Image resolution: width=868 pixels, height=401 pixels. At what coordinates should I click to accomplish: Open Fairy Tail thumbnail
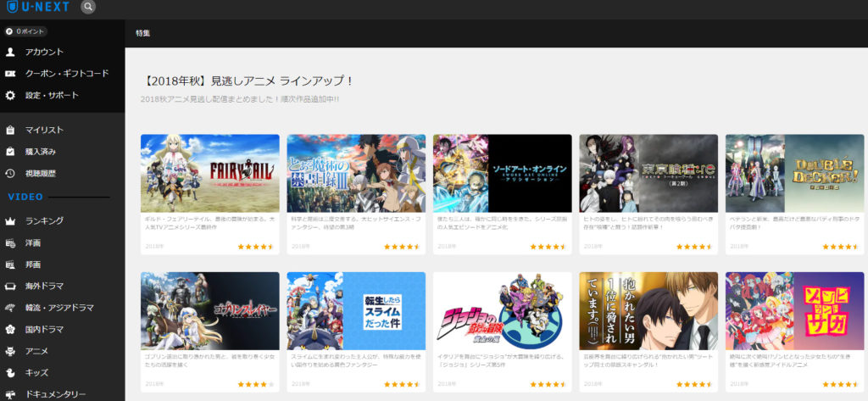210,173
